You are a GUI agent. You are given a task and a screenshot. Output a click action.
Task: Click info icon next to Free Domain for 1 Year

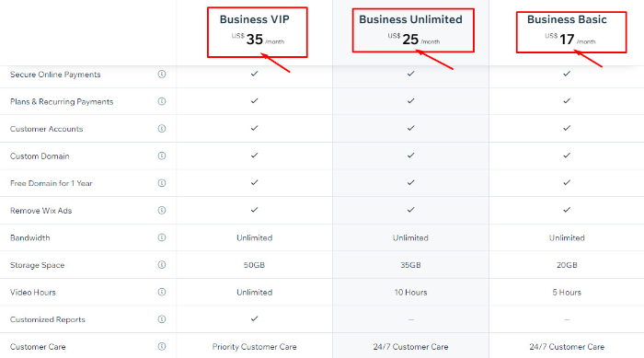click(162, 183)
